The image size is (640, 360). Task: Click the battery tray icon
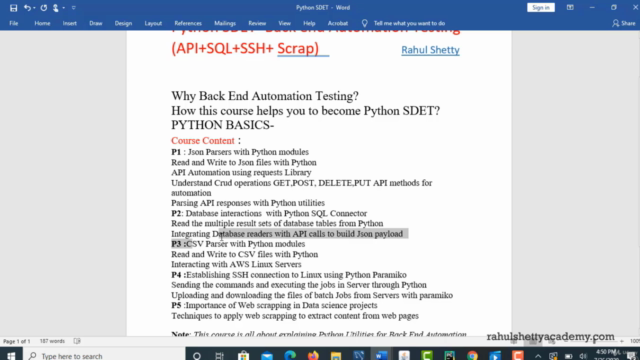(x=569, y=356)
